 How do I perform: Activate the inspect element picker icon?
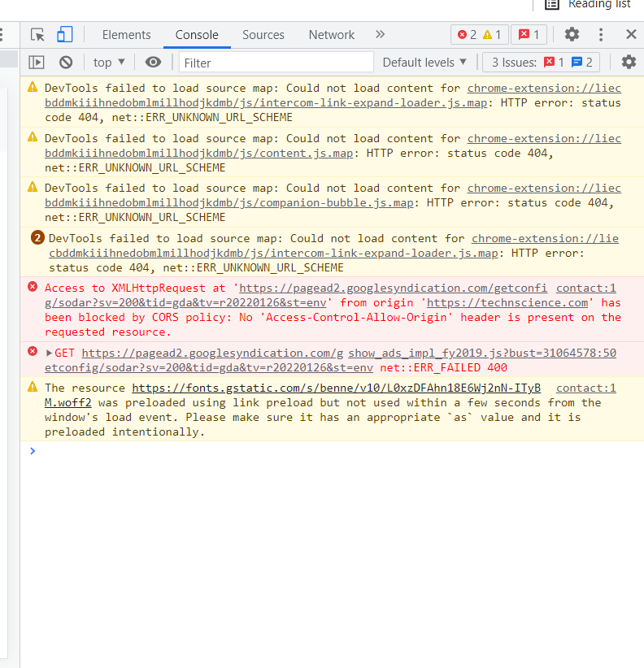[37, 34]
